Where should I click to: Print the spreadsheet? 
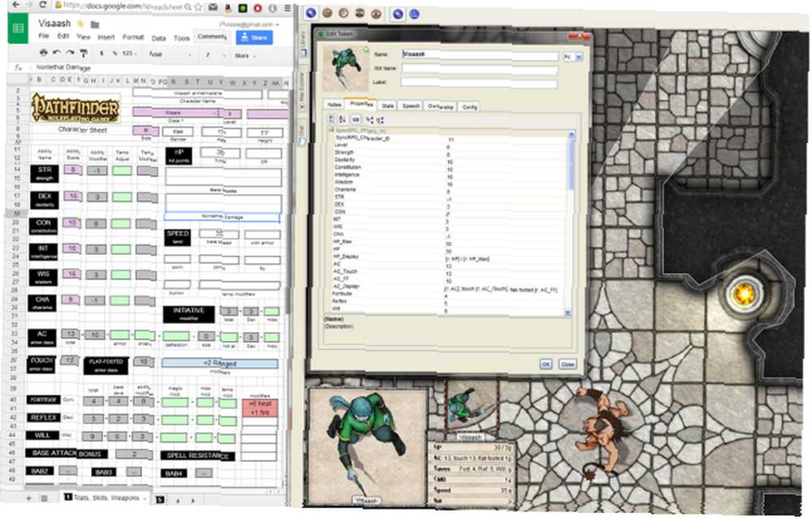point(44,52)
